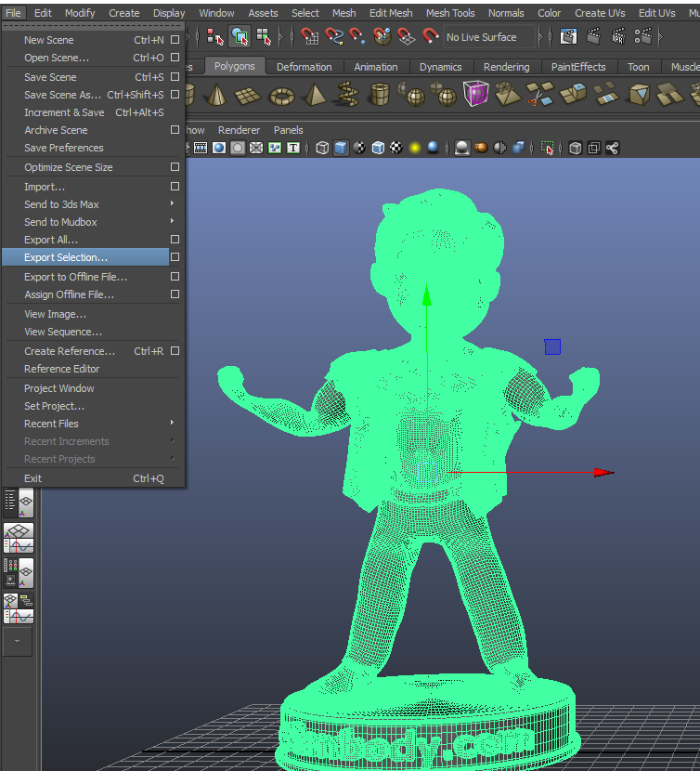
Task: Click the polygon torus shelf icon
Action: (x=281, y=95)
